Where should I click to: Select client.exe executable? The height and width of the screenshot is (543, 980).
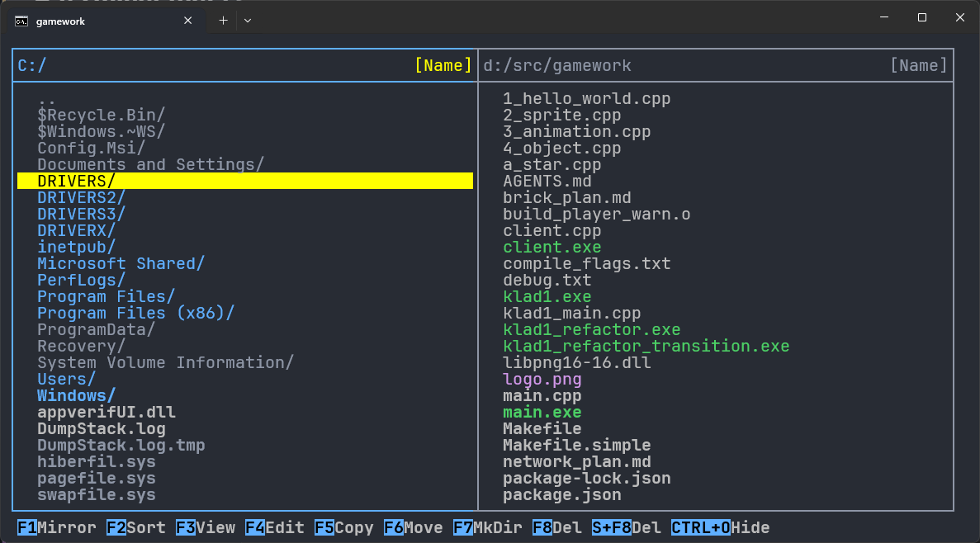click(552, 247)
